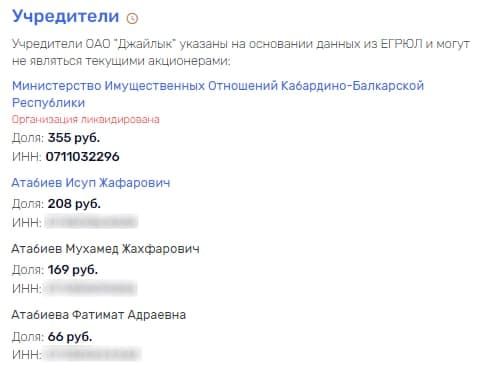The image size is (496, 372).
Task: Click the blurred INN of Атабиев Исуп
Action: coord(91,222)
